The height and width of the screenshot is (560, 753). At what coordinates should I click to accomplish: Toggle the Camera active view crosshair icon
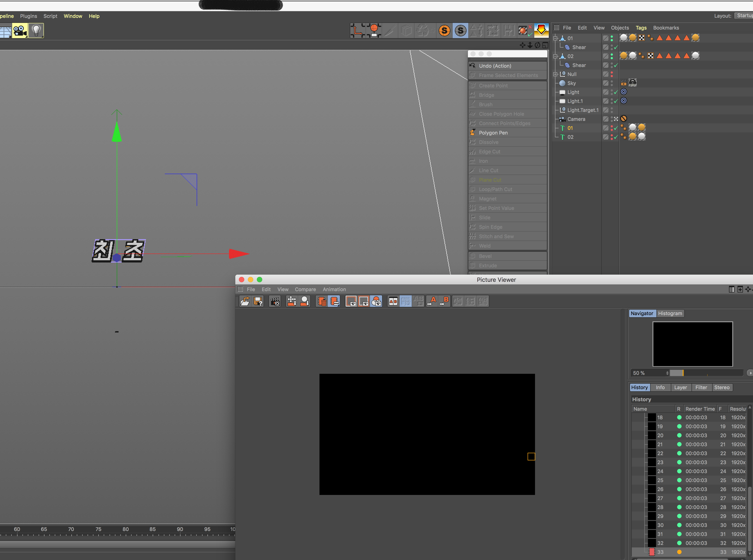pyautogui.click(x=616, y=119)
